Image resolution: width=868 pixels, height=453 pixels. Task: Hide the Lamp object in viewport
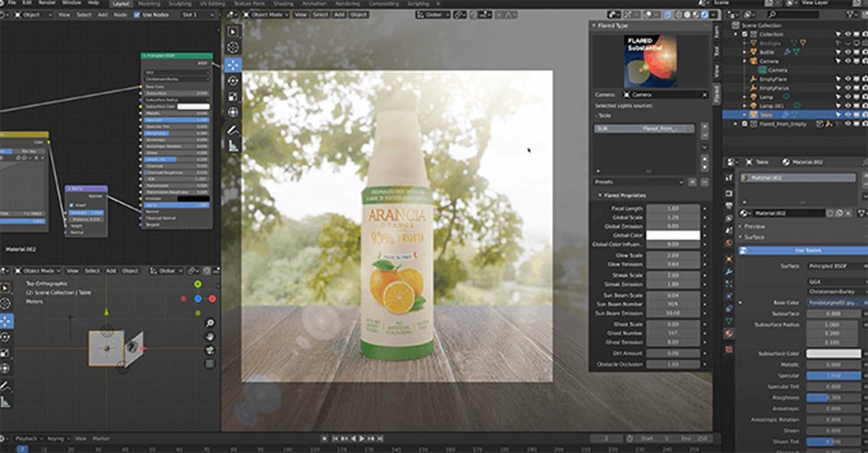[847, 97]
